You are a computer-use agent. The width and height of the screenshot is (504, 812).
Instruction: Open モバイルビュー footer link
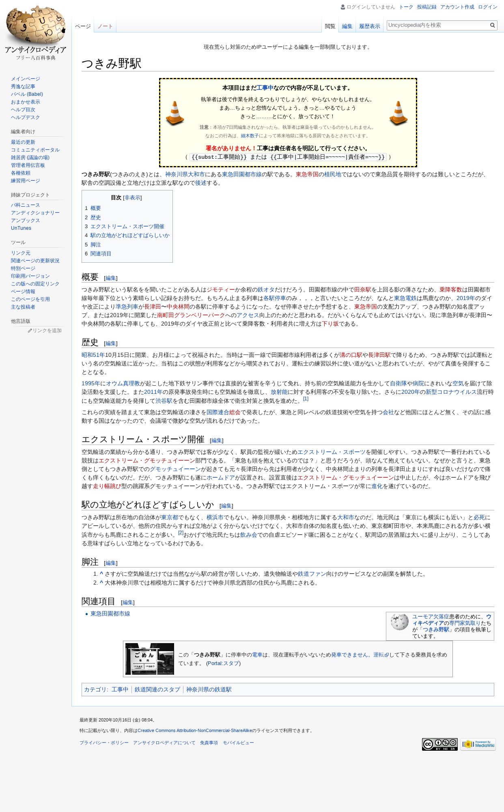click(238, 743)
